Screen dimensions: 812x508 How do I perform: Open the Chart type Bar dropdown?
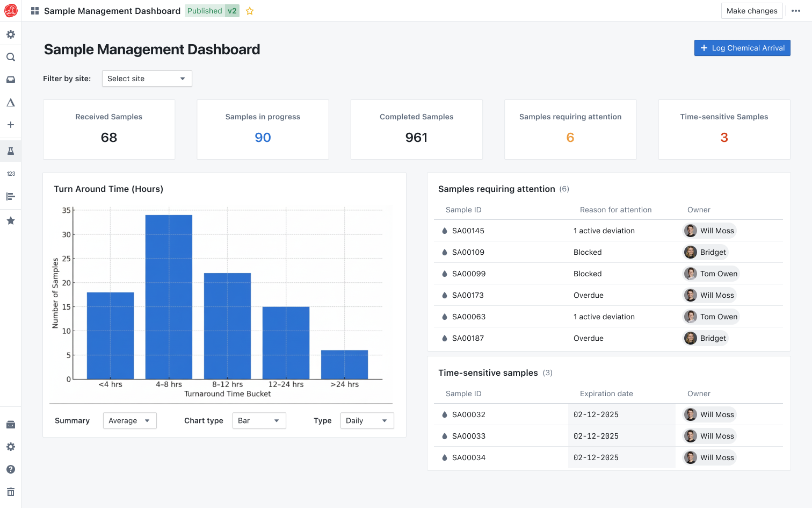(x=259, y=420)
